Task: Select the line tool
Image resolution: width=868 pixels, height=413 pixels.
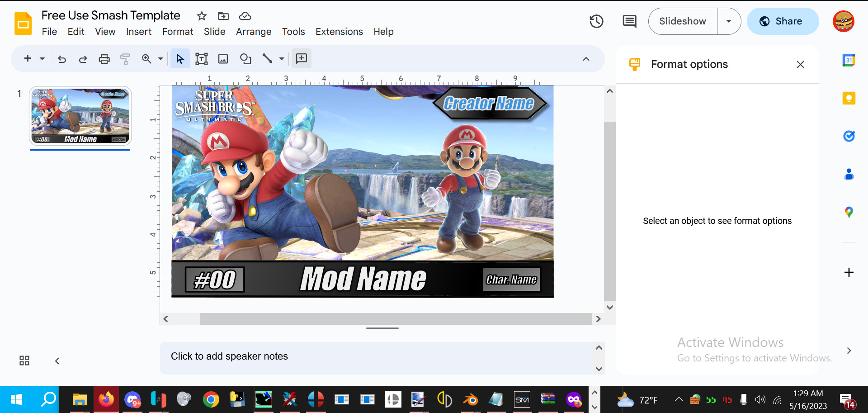Action: [x=267, y=58]
